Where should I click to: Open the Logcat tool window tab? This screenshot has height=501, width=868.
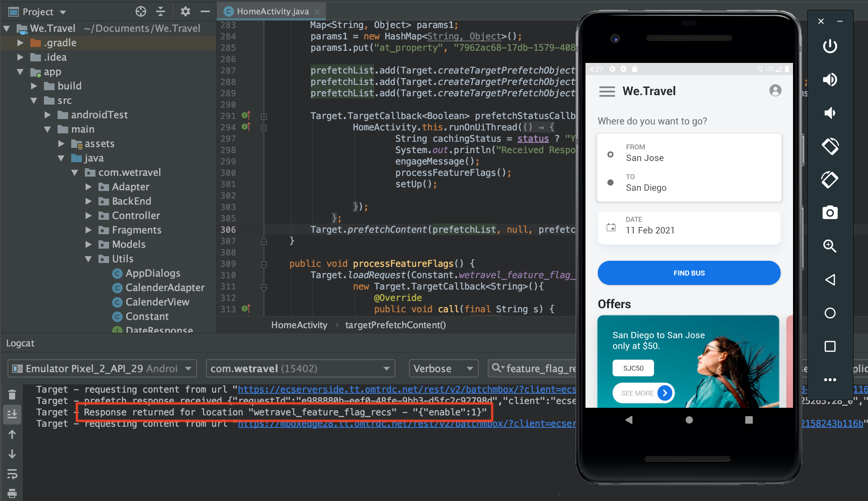(x=20, y=343)
